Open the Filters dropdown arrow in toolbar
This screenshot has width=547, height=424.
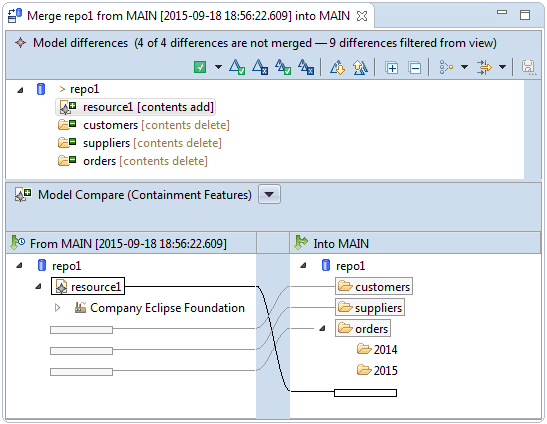[502, 67]
